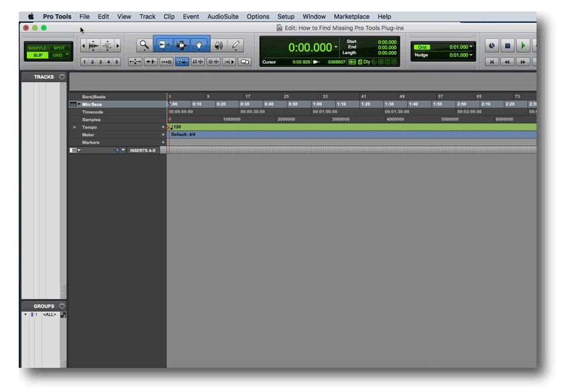Open the Track menu
562x392 pixels.
click(147, 17)
